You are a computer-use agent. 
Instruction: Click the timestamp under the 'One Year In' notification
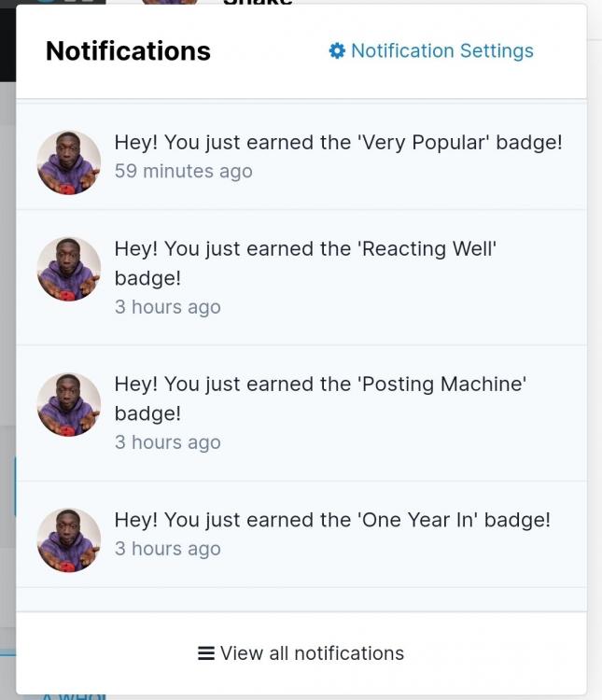click(x=168, y=549)
